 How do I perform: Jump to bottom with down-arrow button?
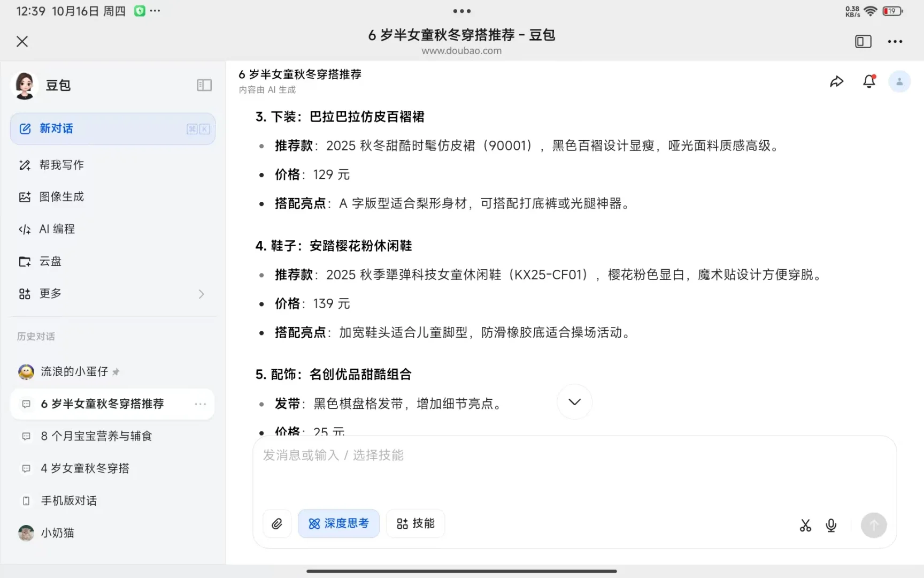574,401
